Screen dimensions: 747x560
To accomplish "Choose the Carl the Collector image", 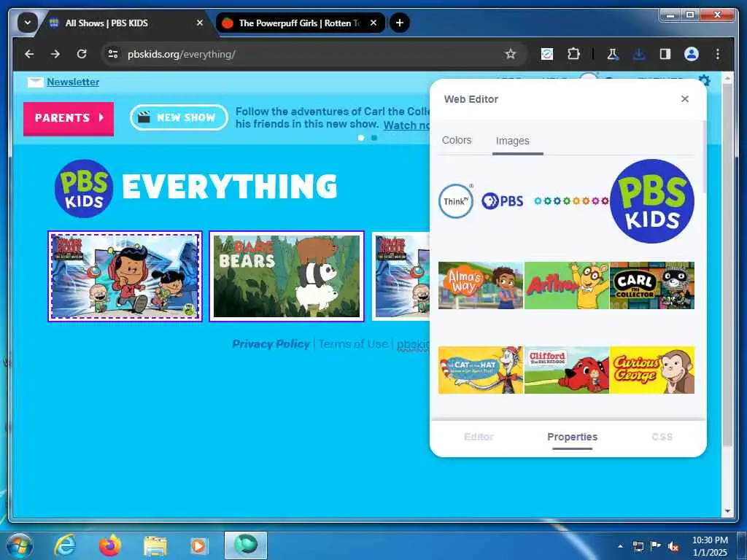I will coord(652,285).
